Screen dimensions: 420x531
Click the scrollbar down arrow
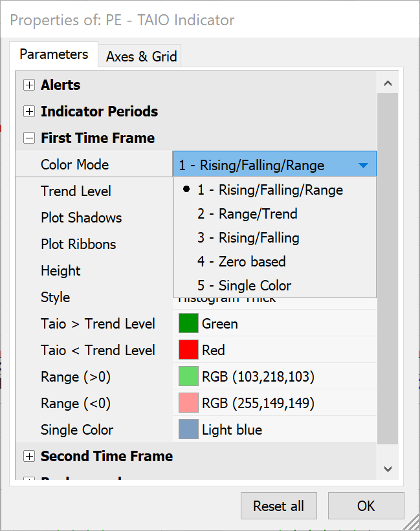tap(388, 468)
